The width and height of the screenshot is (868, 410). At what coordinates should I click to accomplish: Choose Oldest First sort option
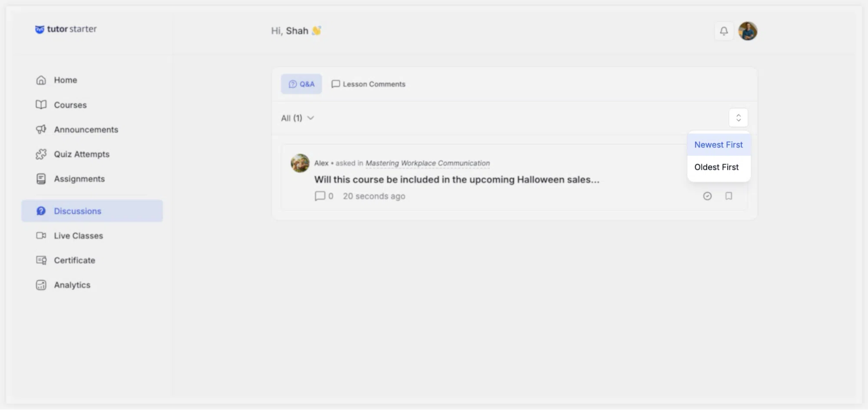click(x=719, y=167)
